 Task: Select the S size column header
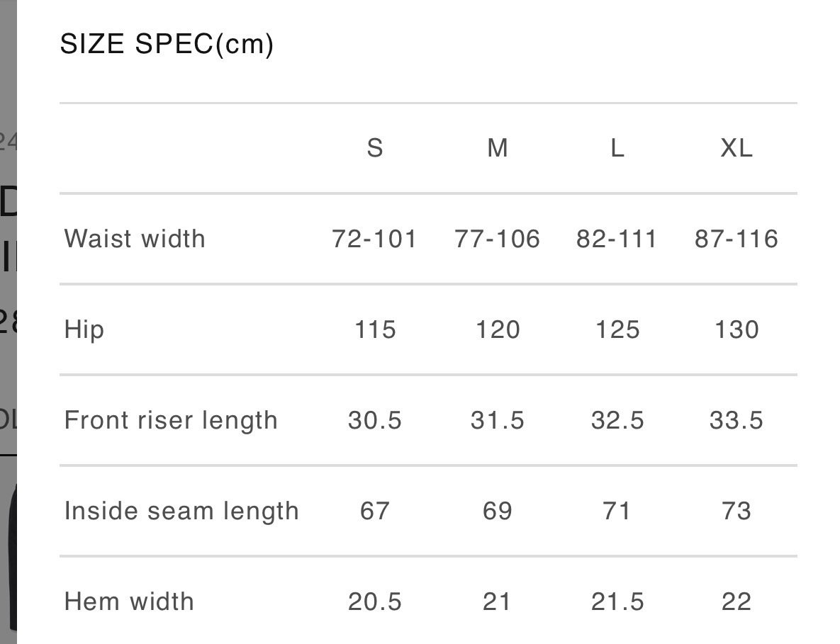click(x=374, y=148)
